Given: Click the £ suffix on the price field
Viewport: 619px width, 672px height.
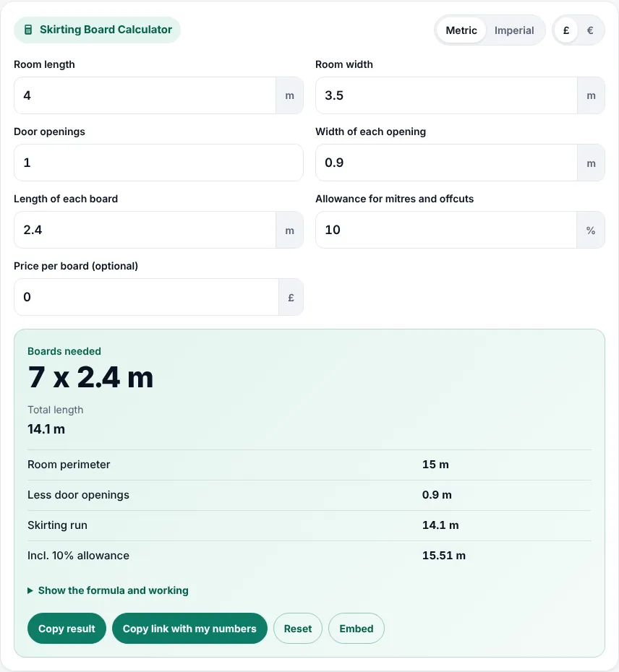Looking at the screenshot, I should click(291, 298).
